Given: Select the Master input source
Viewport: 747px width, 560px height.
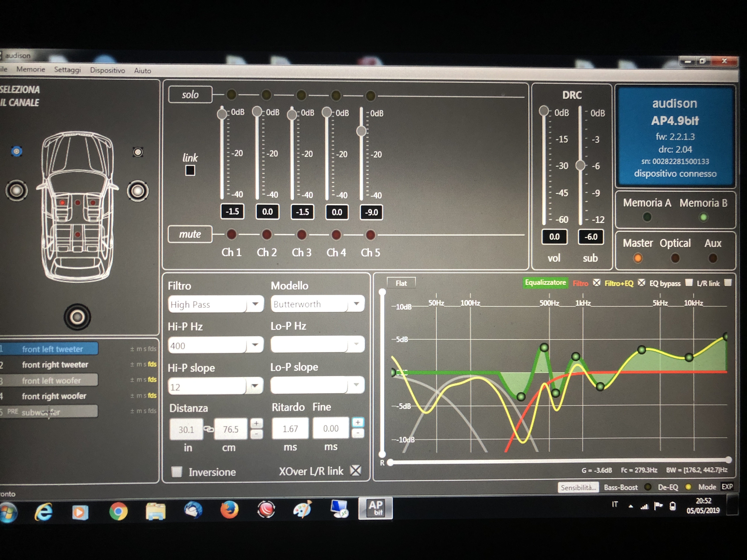Looking at the screenshot, I should pyautogui.click(x=638, y=258).
